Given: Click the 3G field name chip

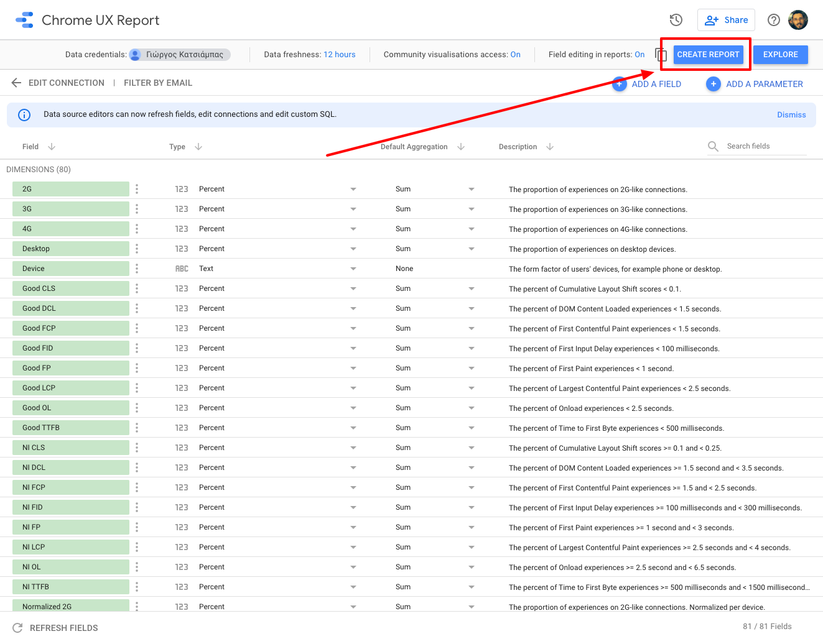Looking at the screenshot, I should pos(71,209).
